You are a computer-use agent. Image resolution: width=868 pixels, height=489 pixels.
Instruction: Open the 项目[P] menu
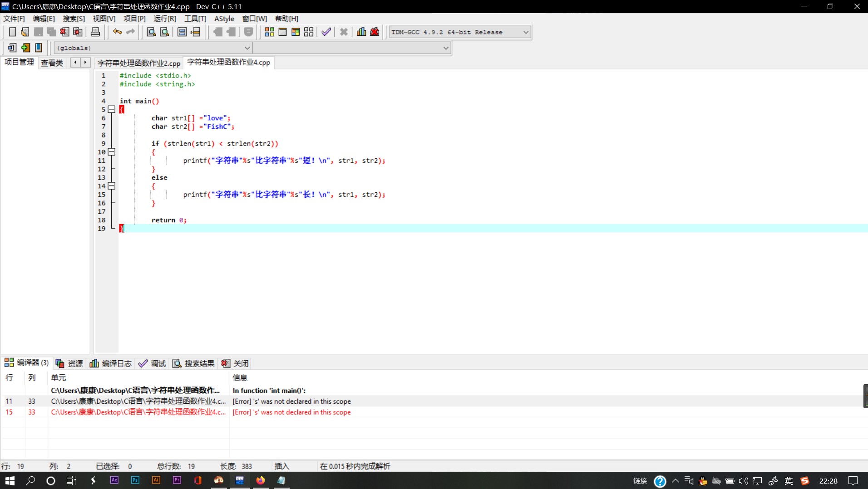point(134,19)
